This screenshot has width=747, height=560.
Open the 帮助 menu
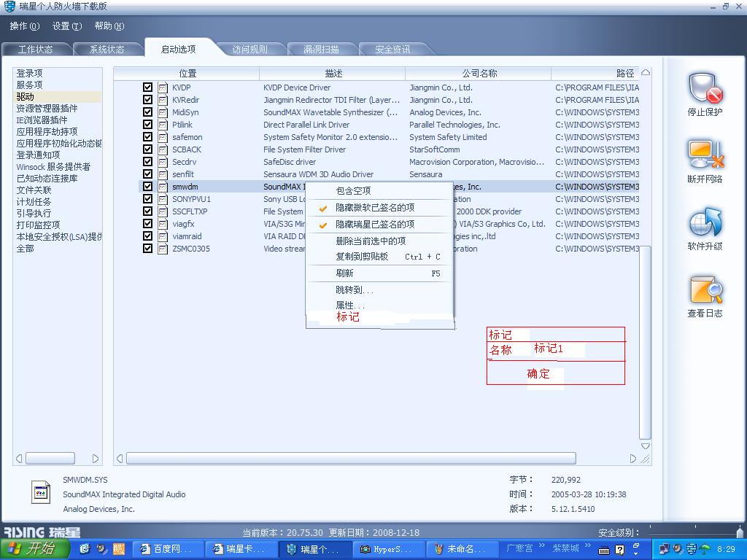(109, 26)
